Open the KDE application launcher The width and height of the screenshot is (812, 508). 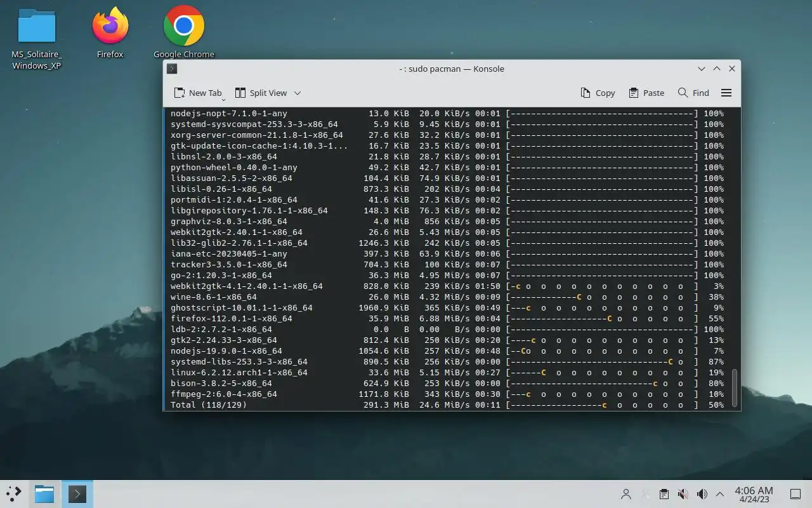coord(14,493)
